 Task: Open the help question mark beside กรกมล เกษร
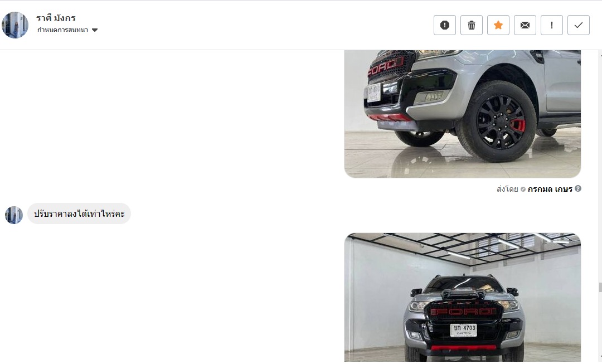(x=578, y=188)
